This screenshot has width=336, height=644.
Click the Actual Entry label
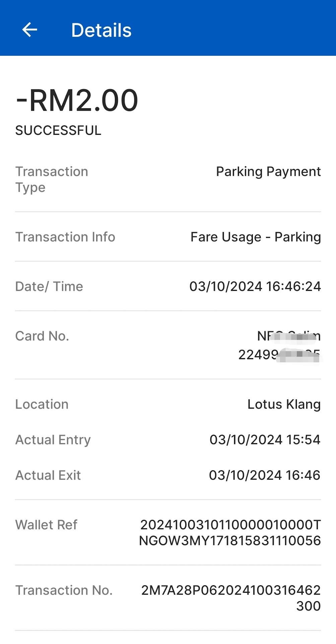tap(53, 440)
